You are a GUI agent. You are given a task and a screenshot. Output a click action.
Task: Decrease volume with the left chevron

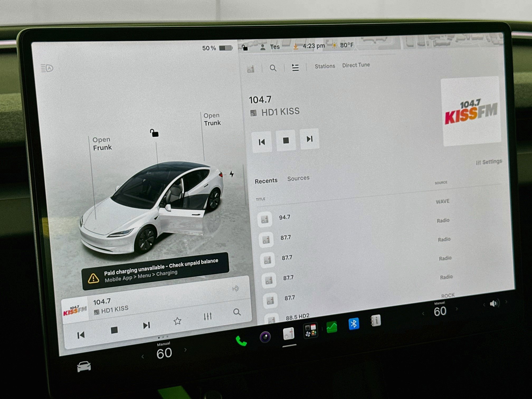pyautogui.click(x=484, y=305)
